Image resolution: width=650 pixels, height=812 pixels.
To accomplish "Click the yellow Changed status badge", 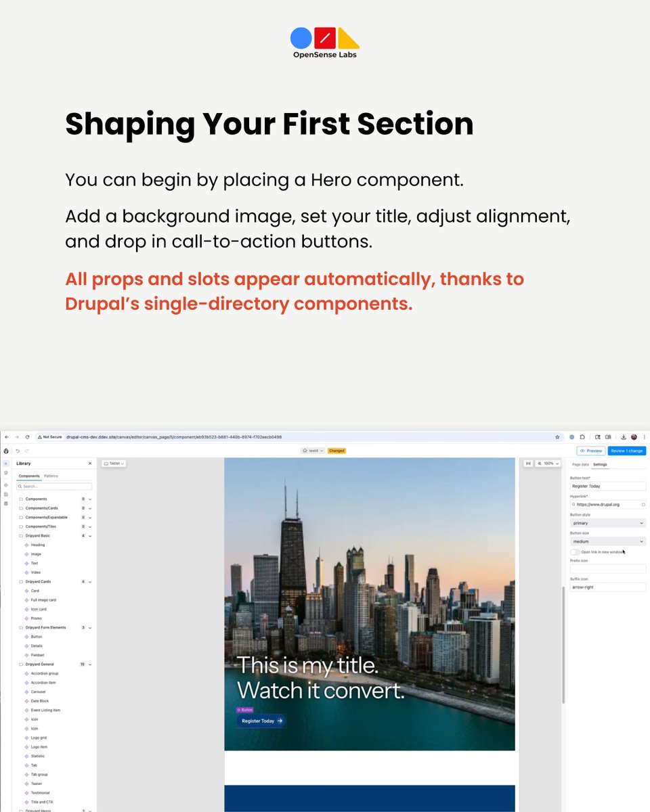I will (337, 451).
